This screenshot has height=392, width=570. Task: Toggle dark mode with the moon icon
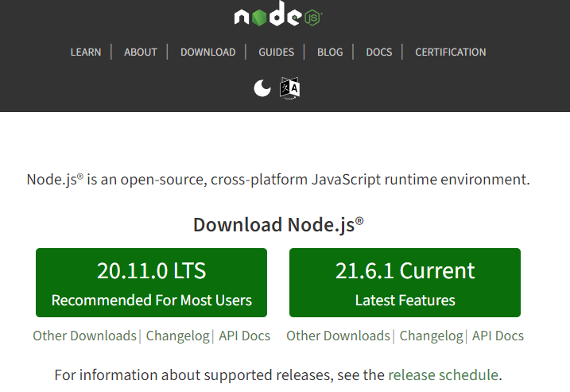262,88
